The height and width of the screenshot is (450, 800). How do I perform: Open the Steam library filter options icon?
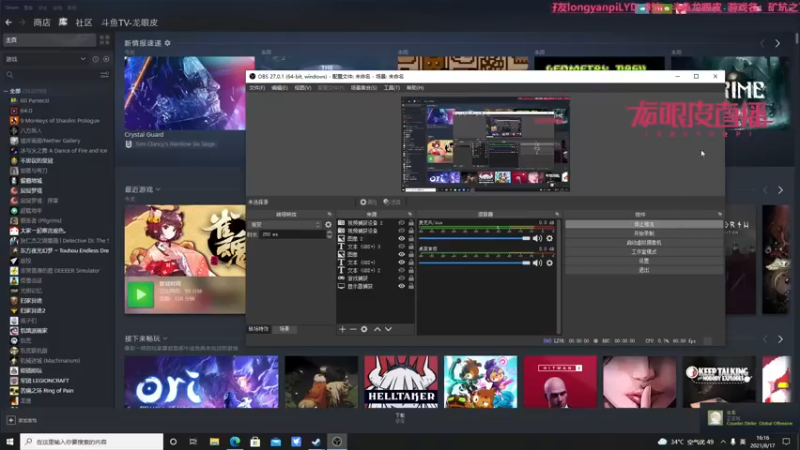105,75
